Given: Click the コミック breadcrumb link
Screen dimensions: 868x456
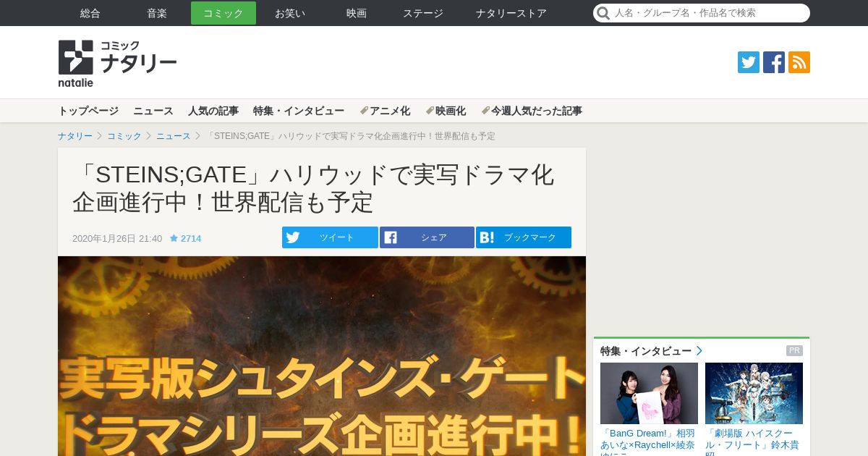Looking at the screenshot, I should pos(124,136).
